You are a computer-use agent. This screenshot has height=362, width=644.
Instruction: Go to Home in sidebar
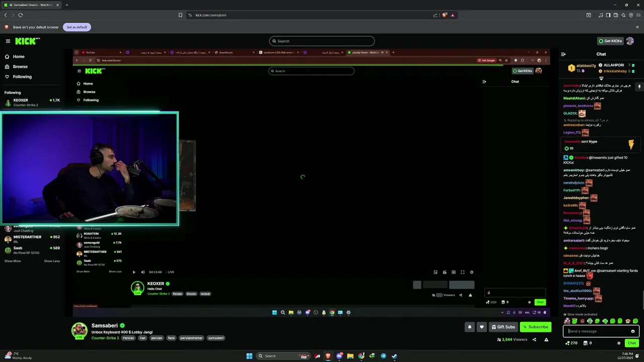[x=19, y=57]
